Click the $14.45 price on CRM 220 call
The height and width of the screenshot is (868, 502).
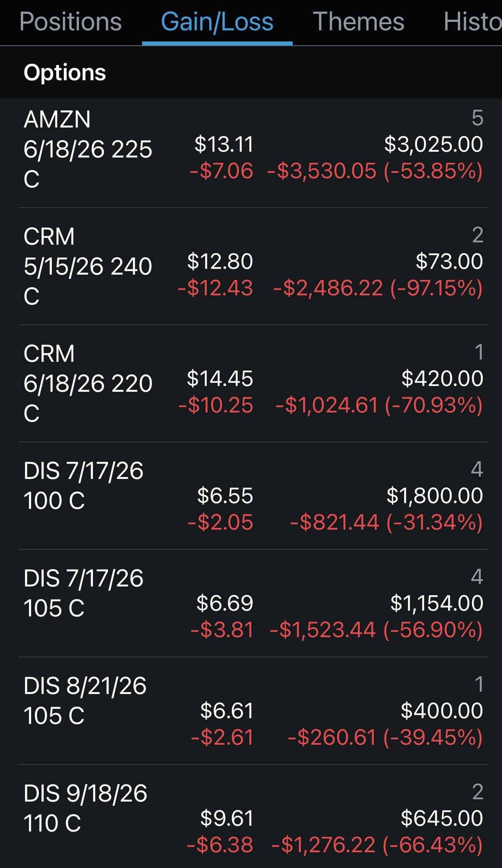coord(220,378)
